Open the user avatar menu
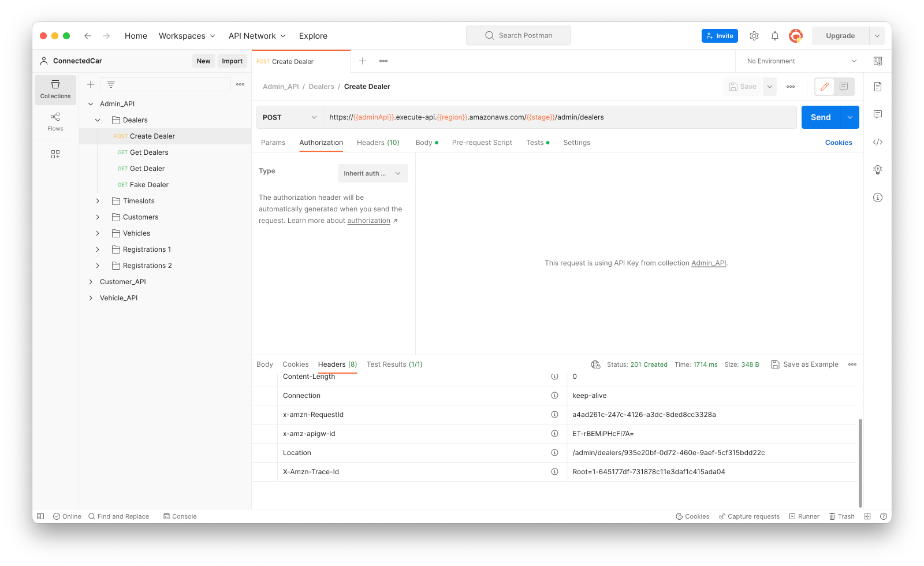This screenshot has width=924, height=566. pos(796,36)
